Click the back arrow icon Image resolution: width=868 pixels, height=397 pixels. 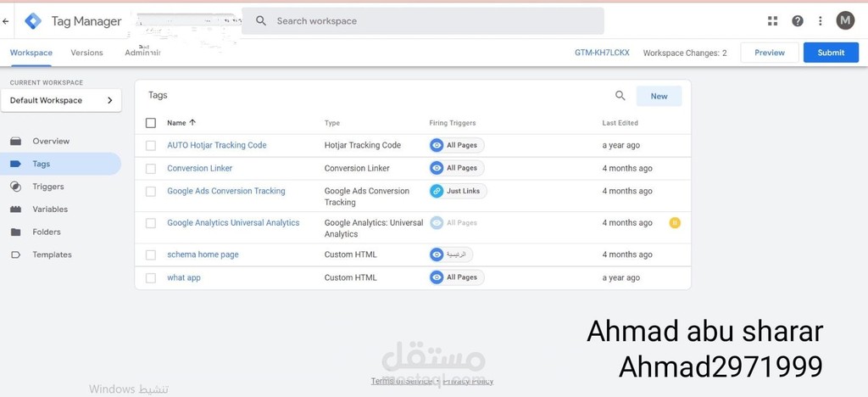6,21
